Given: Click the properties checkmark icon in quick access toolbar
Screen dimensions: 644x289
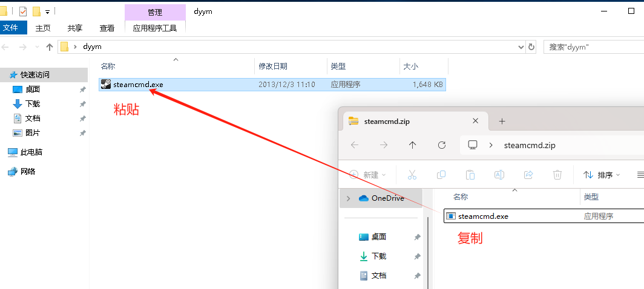Looking at the screenshot, I should (x=23, y=11).
